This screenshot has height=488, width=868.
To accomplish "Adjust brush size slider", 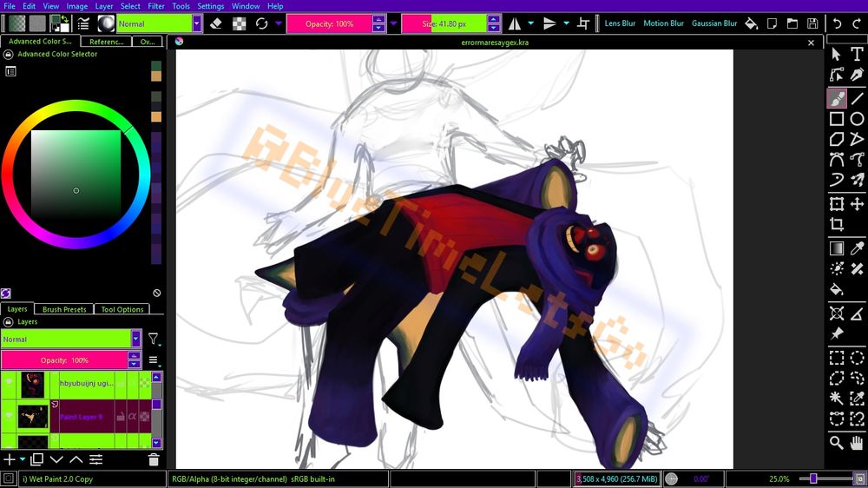I will pos(444,23).
